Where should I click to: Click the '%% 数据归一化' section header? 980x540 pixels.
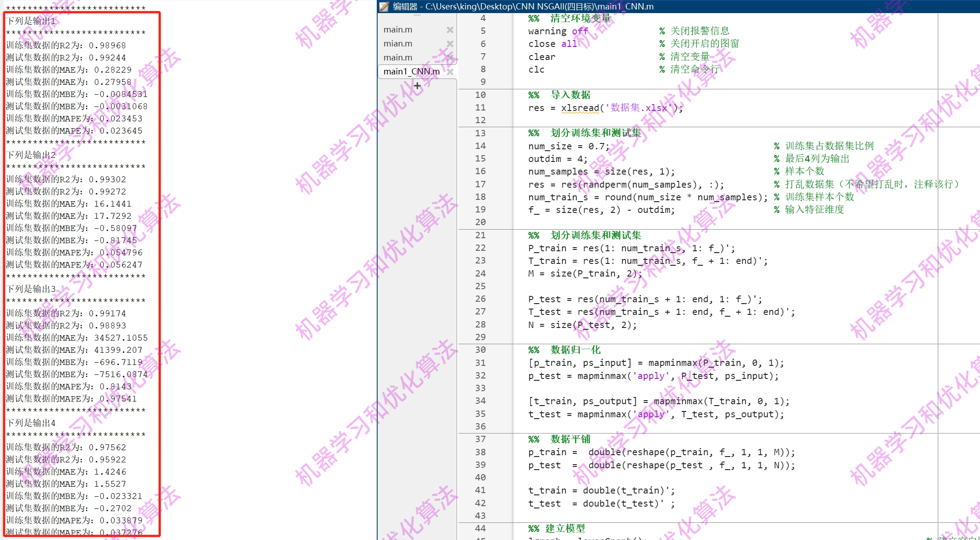click(564, 350)
